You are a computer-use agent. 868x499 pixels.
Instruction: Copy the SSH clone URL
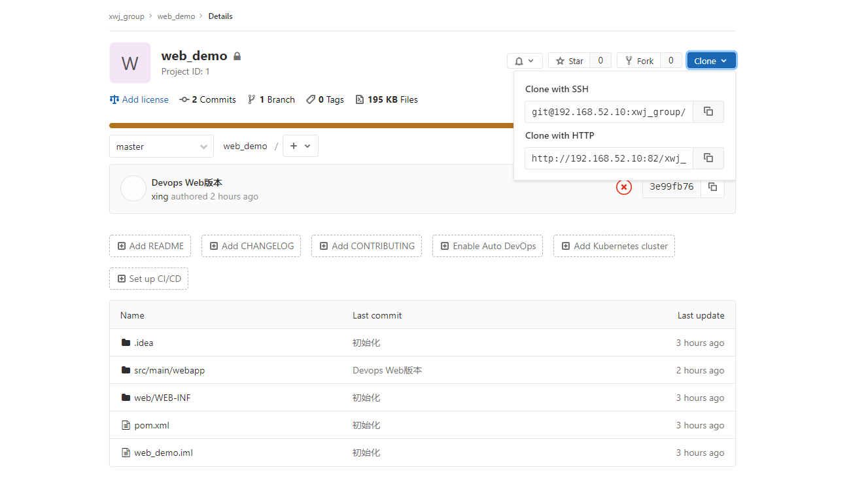(x=708, y=112)
